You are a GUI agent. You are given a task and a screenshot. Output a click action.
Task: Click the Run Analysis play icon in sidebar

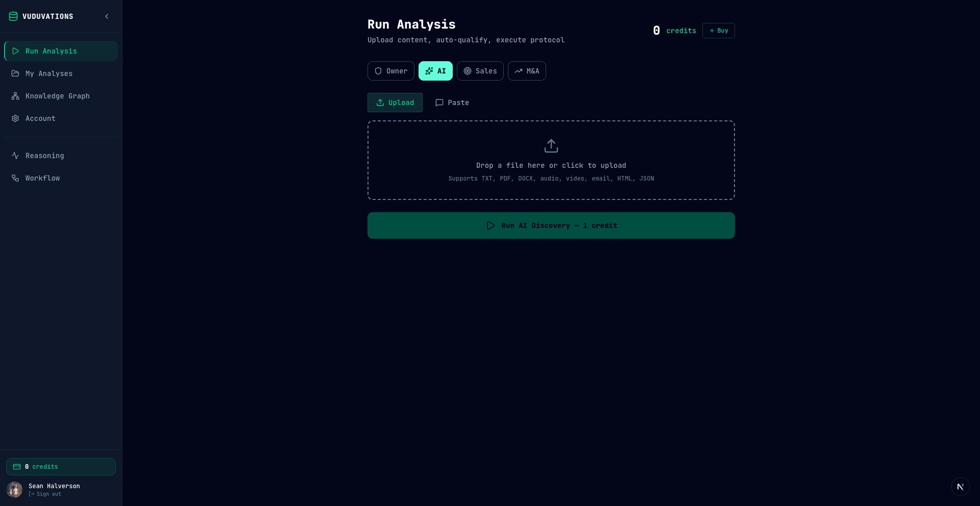click(15, 51)
